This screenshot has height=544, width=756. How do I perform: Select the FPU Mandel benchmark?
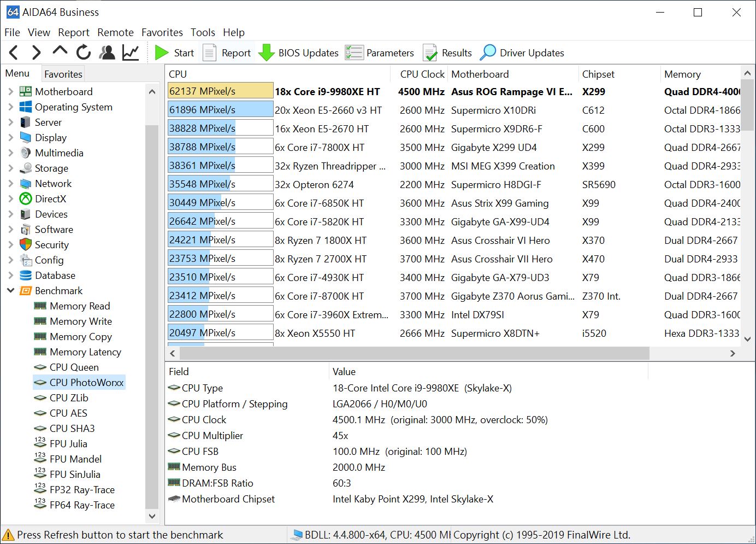point(75,459)
